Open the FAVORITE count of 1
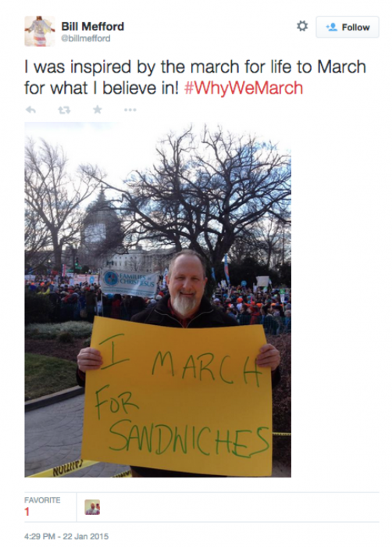392x547 pixels. coord(27,512)
